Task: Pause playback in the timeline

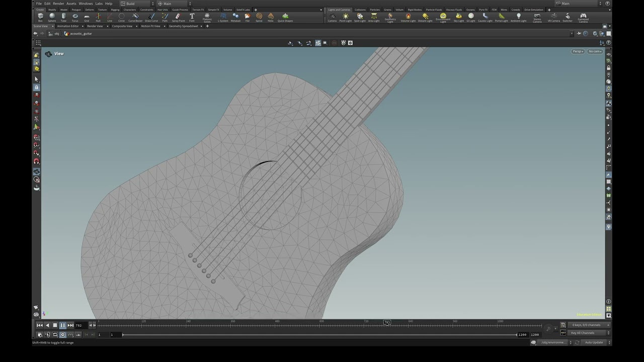Action: tap(62, 325)
